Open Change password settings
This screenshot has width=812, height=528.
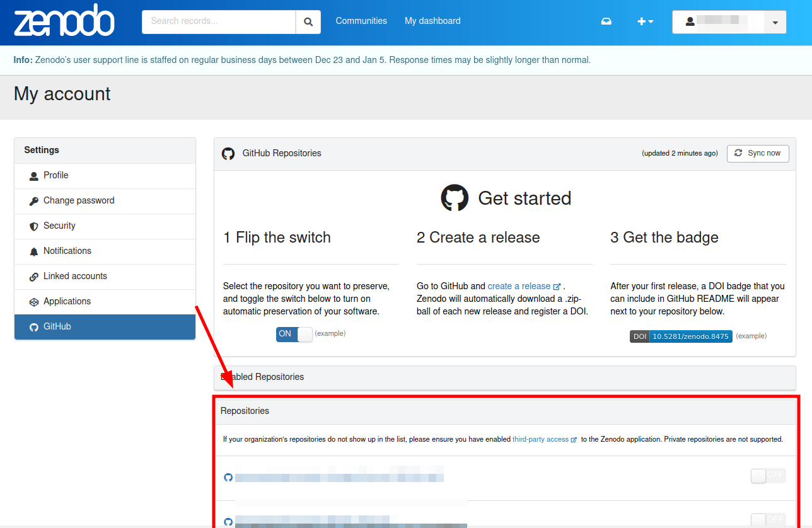105,201
